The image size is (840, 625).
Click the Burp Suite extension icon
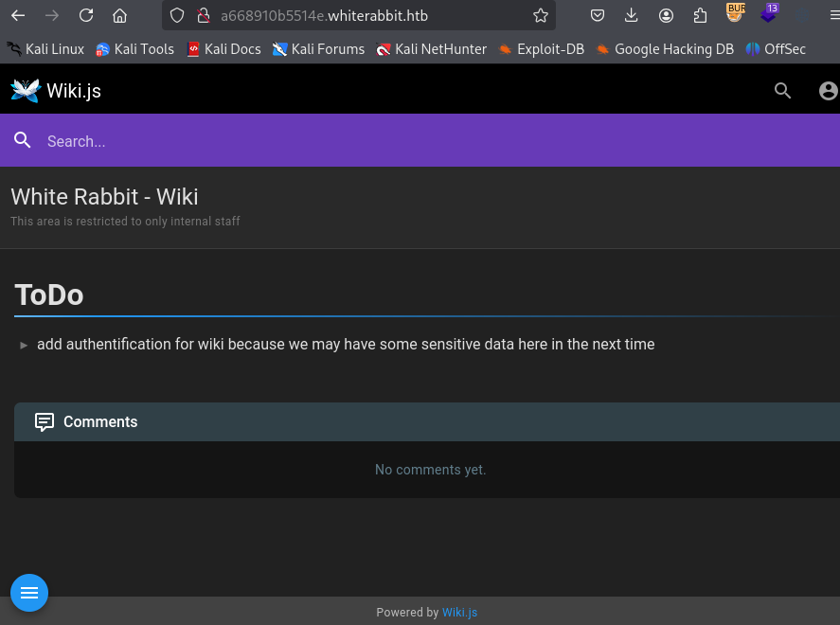click(736, 13)
